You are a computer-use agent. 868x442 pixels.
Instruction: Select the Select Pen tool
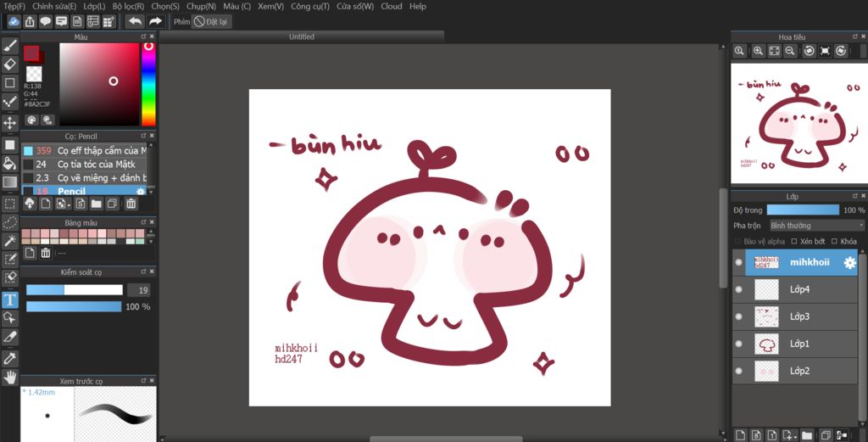(10, 259)
